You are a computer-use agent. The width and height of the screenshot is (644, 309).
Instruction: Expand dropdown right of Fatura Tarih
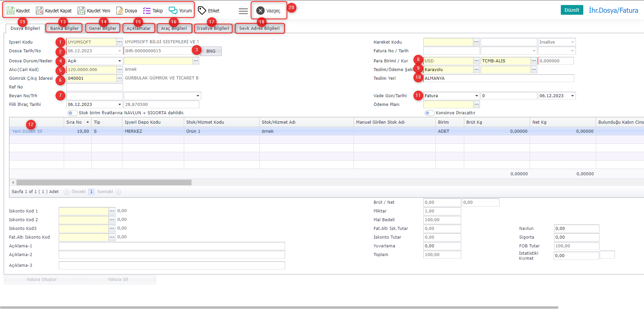(573, 51)
